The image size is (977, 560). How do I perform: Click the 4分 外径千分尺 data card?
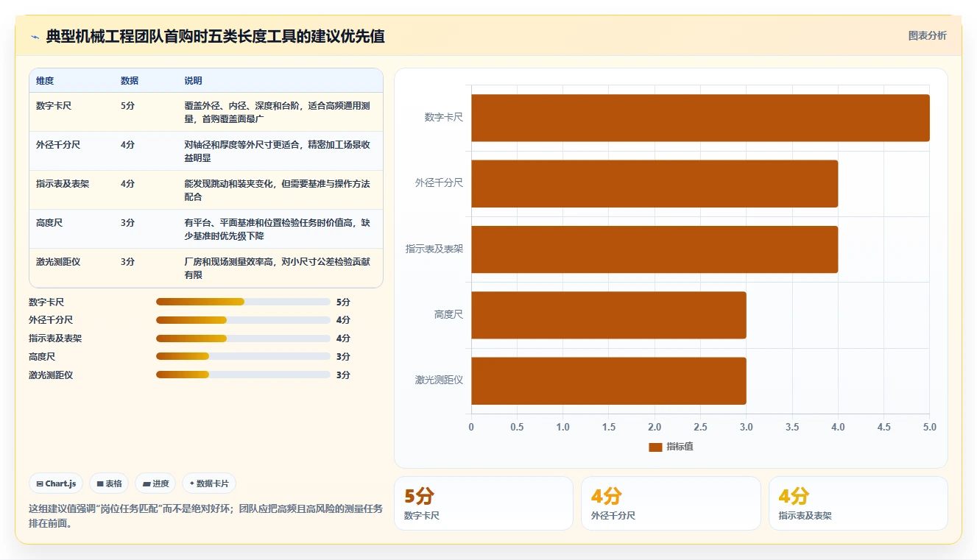click(x=671, y=503)
